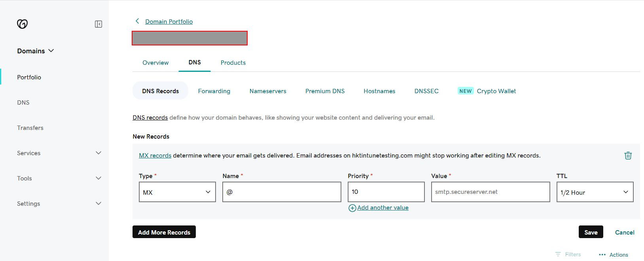Click the Add More Records button

coord(164,232)
